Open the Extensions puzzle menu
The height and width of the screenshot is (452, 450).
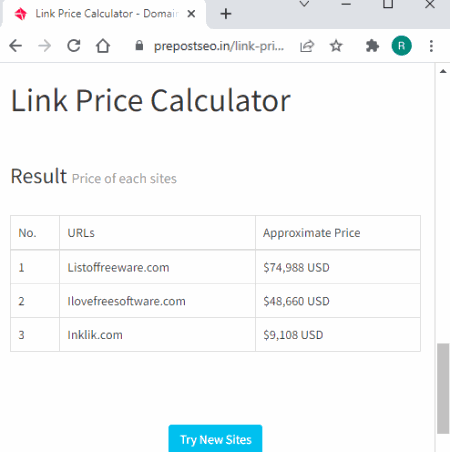click(x=372, y=46)
